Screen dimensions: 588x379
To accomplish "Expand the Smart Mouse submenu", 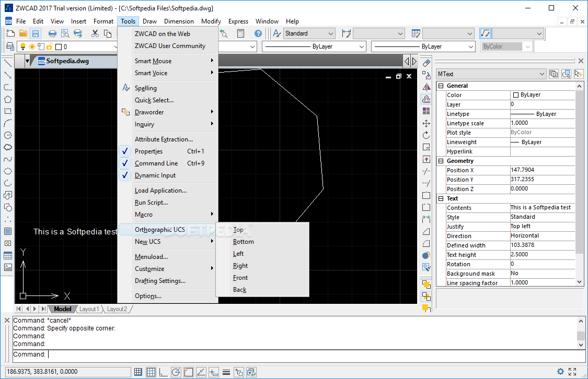I will 168,61.
